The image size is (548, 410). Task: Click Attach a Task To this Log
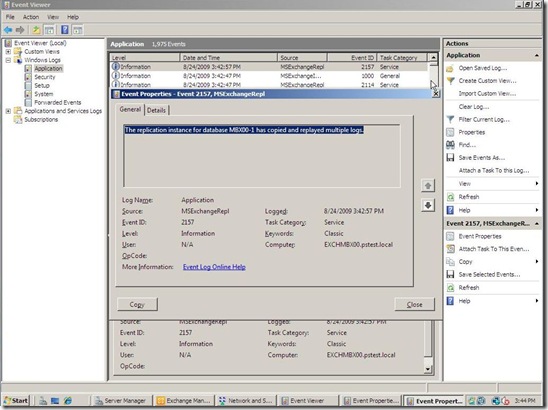pos(494,171)
